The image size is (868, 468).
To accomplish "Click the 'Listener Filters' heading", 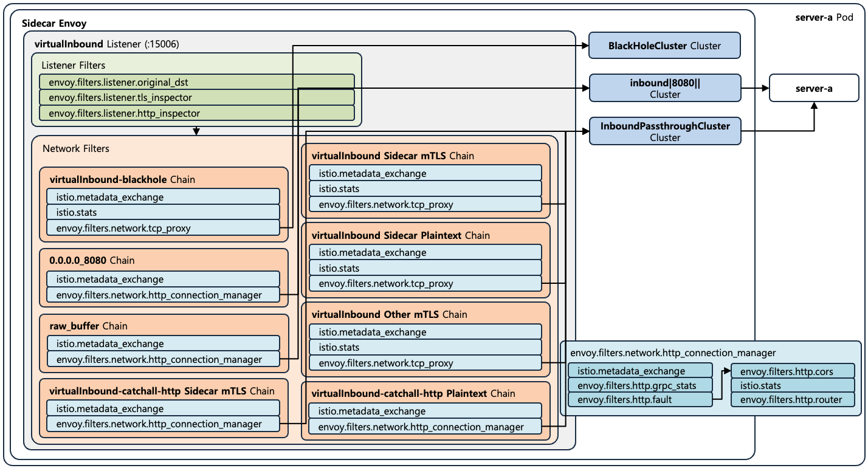I will tap(73, 64).
